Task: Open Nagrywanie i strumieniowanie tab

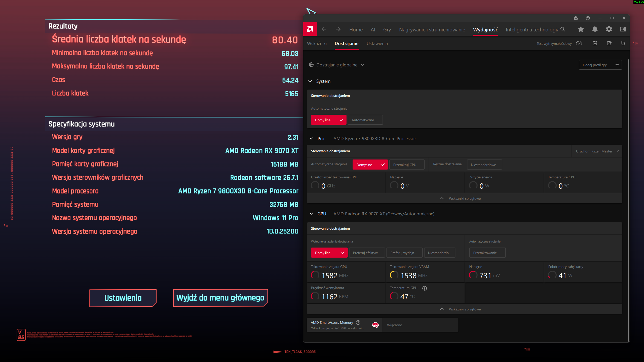Action: click(432, 29)
